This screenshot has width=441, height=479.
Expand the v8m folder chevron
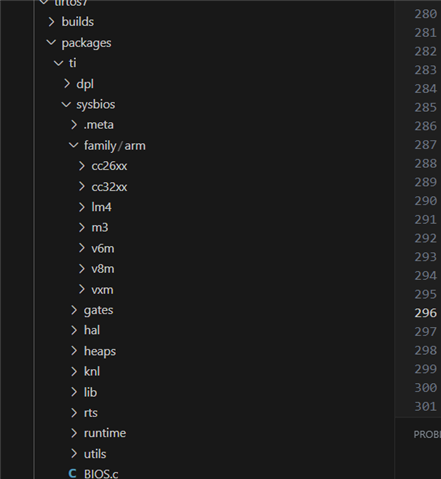82,269
